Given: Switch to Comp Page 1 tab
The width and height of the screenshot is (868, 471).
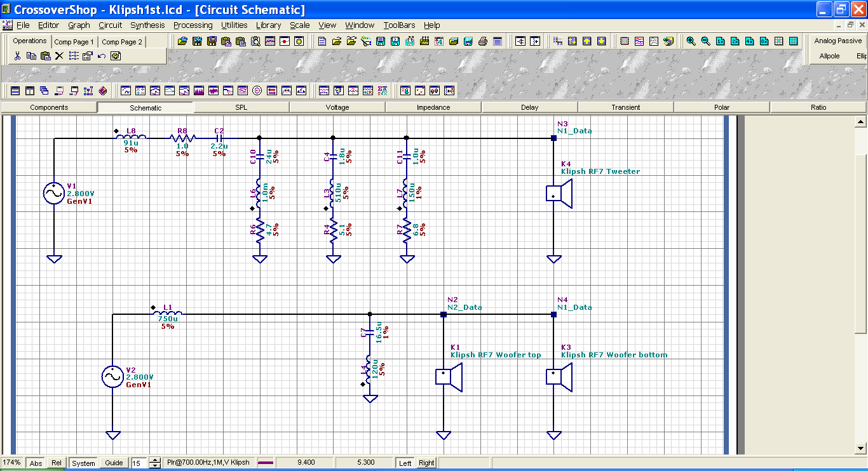Looking at the screenshot, I should pos(74,42).
